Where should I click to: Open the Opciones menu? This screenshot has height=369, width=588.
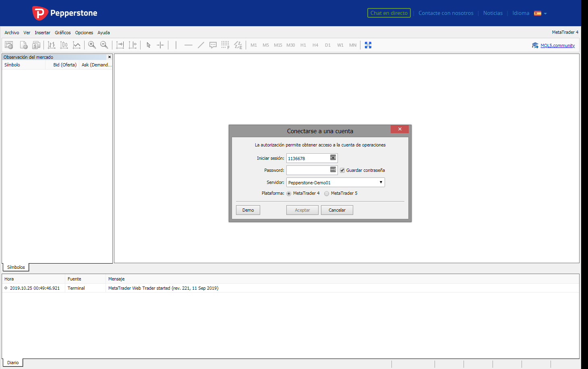tap(84, 33)
